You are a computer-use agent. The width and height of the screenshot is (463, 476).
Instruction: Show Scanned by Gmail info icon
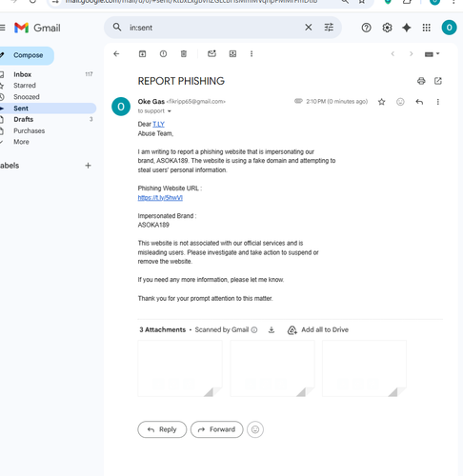[x=254, y=330]
